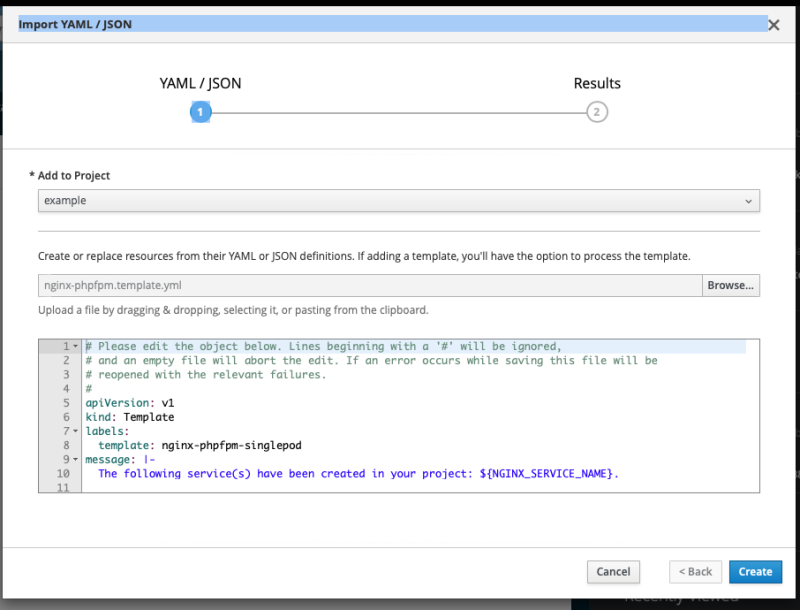Image resolution: width=800 pixels, height=610 pixels.
Task: Click the '* Add to Project' label
Action: coord(69,175)
